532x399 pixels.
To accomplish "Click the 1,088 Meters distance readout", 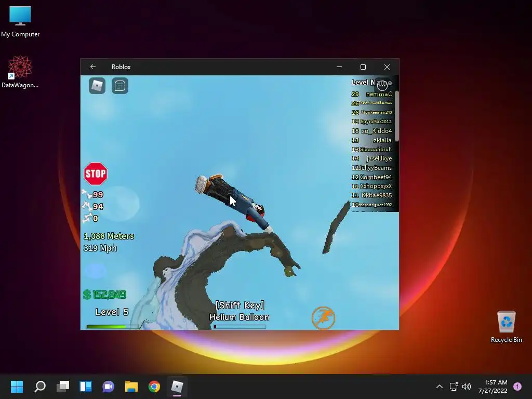I will point(109,236).
